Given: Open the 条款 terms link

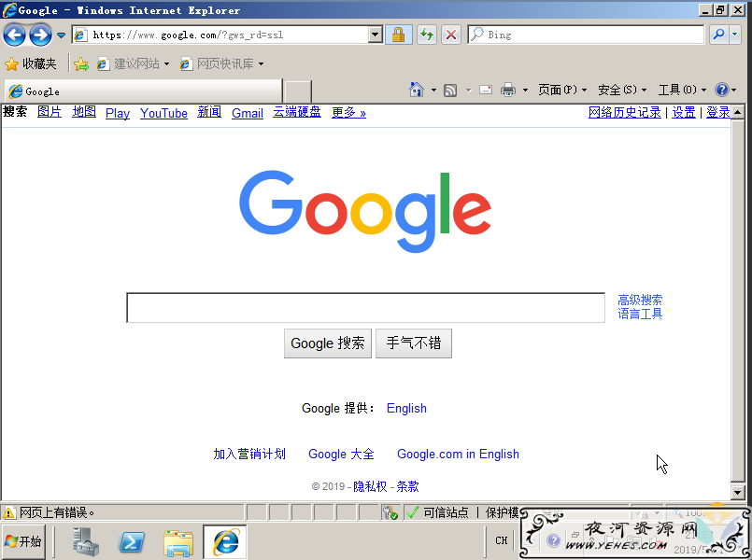Looking at the screenshot, I should point(407,486).
